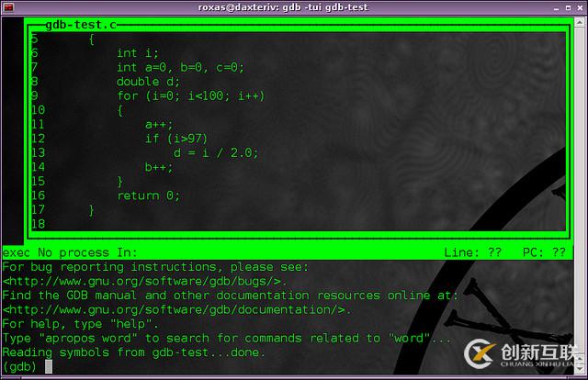
Task: Click the 'For bug reporting instructions' line
Action: (155, 267)
